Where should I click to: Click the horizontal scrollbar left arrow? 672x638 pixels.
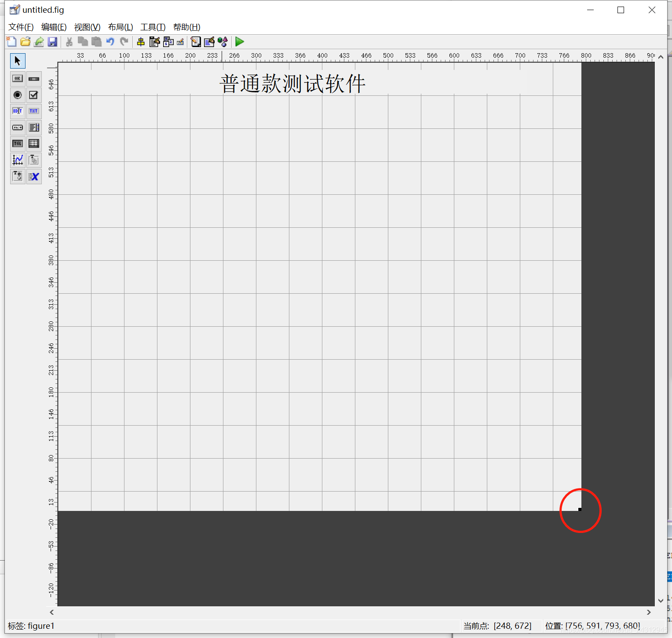[52, 612]
